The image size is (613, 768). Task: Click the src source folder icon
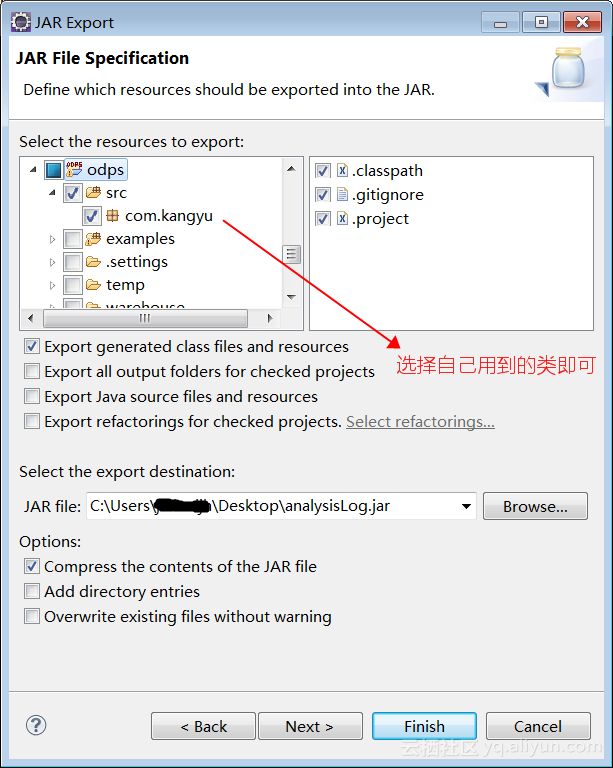[93, 192]
